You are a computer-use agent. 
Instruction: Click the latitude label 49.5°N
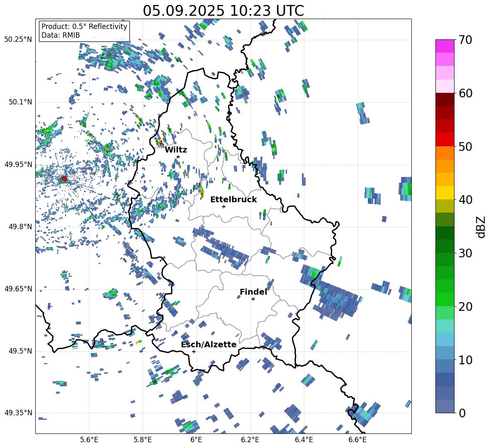[20, 351]
